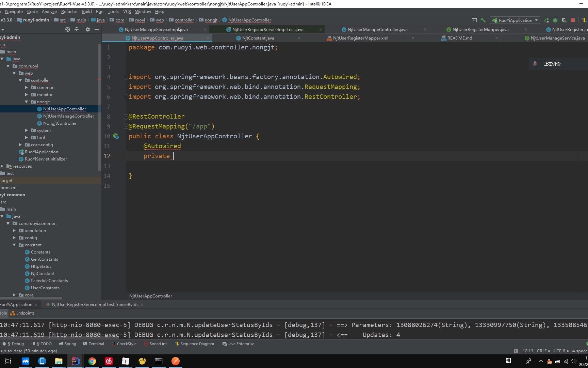
Task: Open the Sequence Diagram tool window
Action: click(194, 344)
